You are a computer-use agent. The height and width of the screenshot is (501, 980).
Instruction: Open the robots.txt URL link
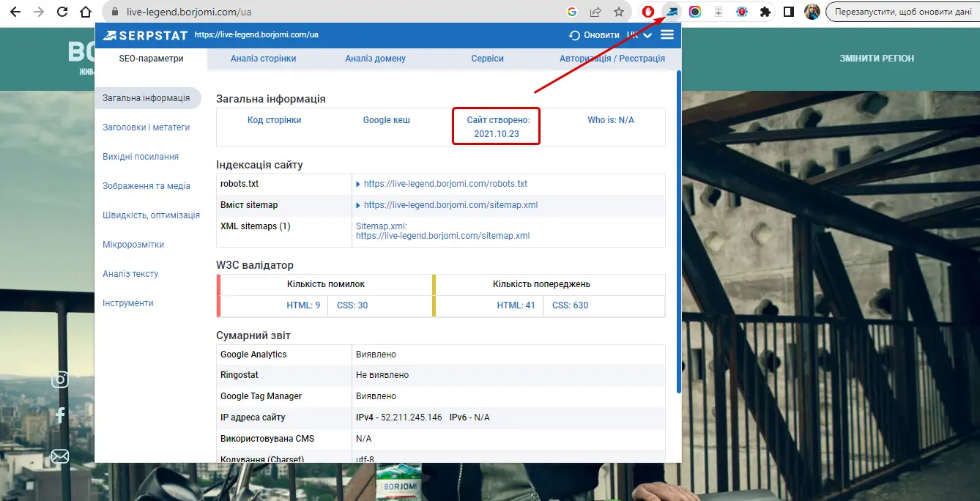(445, 184)
